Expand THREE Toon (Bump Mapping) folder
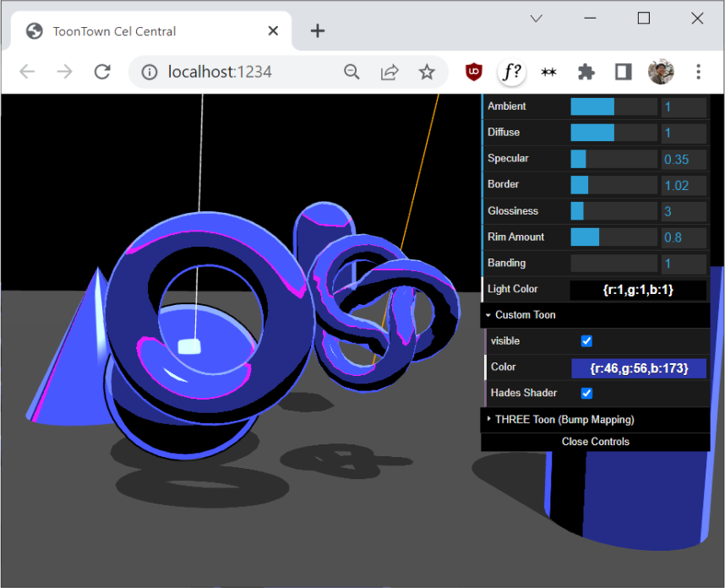 click(x=564, y=419)
